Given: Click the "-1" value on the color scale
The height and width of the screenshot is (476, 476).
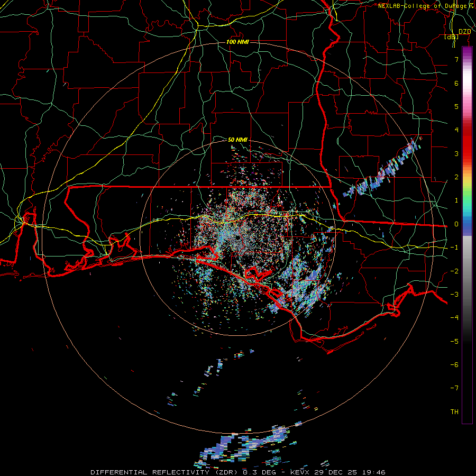Looking at the screenshot, I should point(454,248).
